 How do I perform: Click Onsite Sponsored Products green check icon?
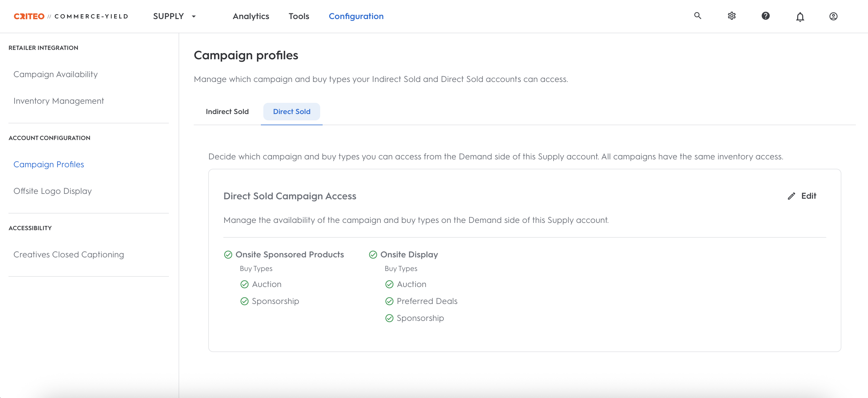pyautogui.click(x=228, y=255)
